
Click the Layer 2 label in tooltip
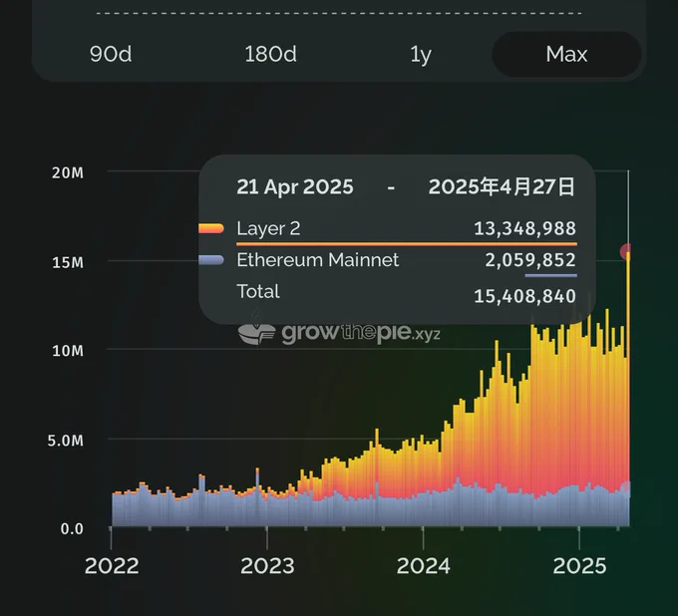pyautogui.click(x=268, y=228)
